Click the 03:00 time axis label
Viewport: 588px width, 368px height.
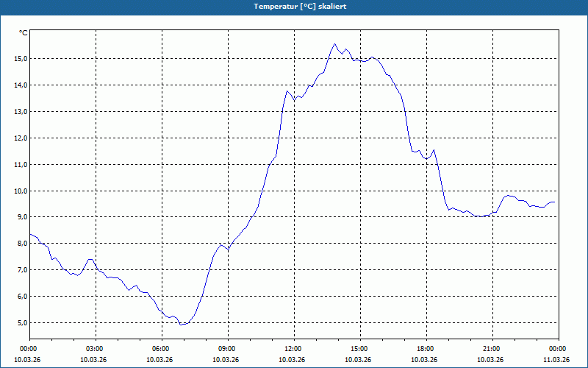[96, 349]
